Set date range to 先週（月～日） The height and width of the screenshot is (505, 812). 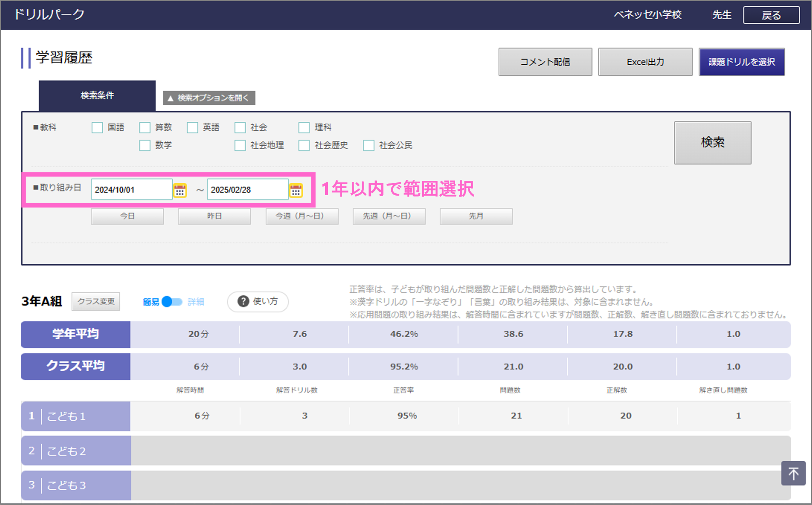click(x=389, y=216)
